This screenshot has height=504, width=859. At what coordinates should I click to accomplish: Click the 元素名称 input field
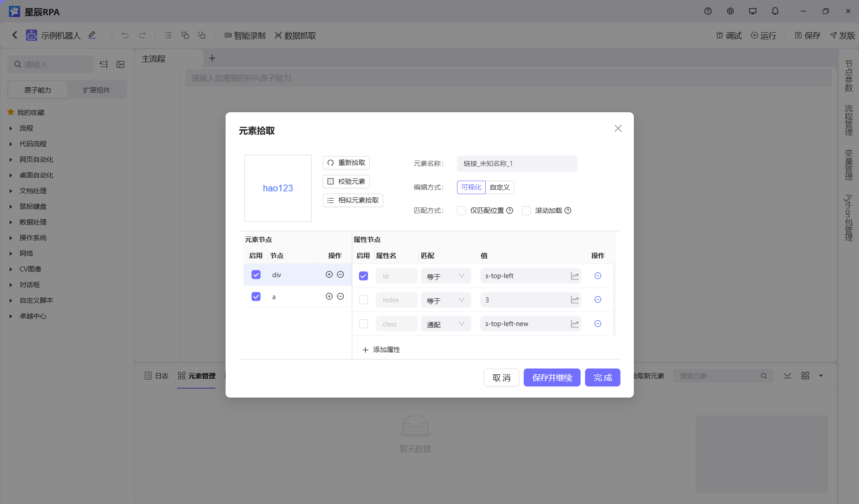click(x=517, y=164)
